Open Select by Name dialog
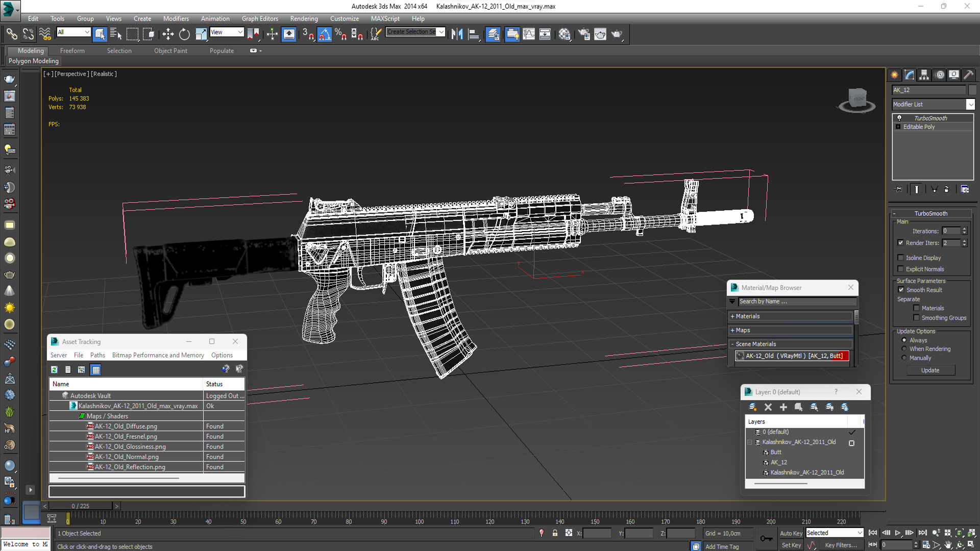980x551 pixels. pyautogui.click(x=116, y=34)
